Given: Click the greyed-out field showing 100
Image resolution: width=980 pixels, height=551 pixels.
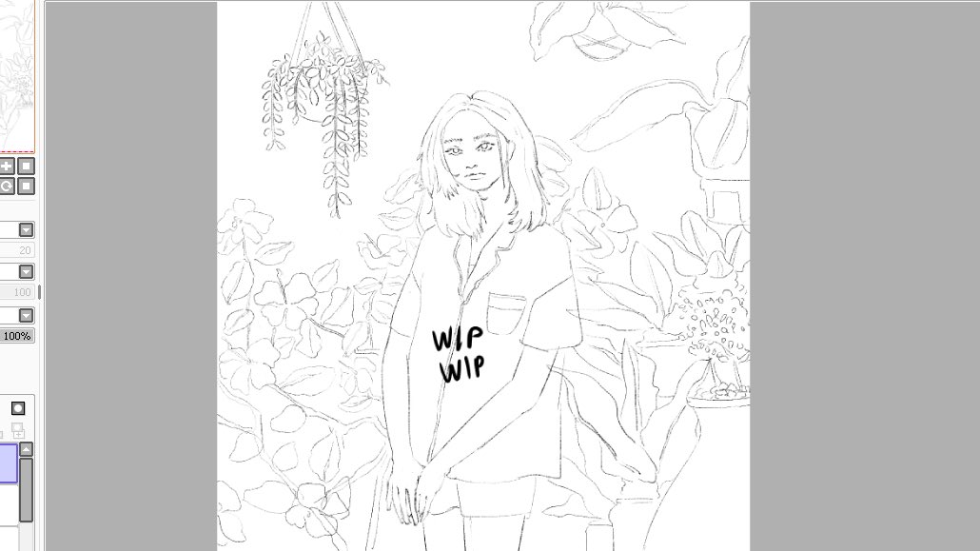Looking at the screenshot, I should click(x=17, y=292).
